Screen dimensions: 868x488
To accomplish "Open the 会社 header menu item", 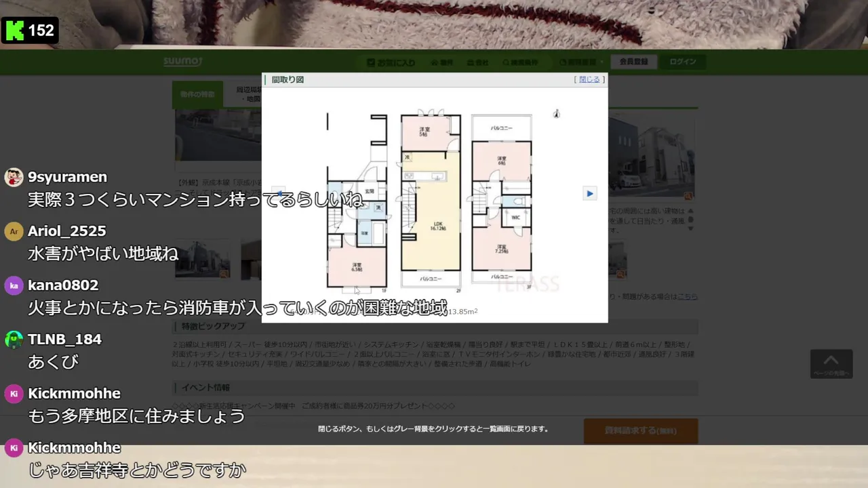I will click(x=477, y=62).
